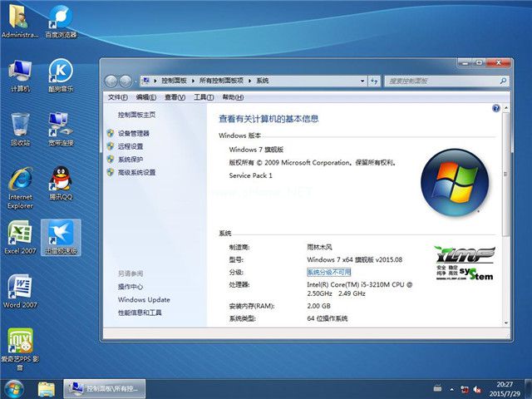Open the 帮助(H) menu

point(233,97)
